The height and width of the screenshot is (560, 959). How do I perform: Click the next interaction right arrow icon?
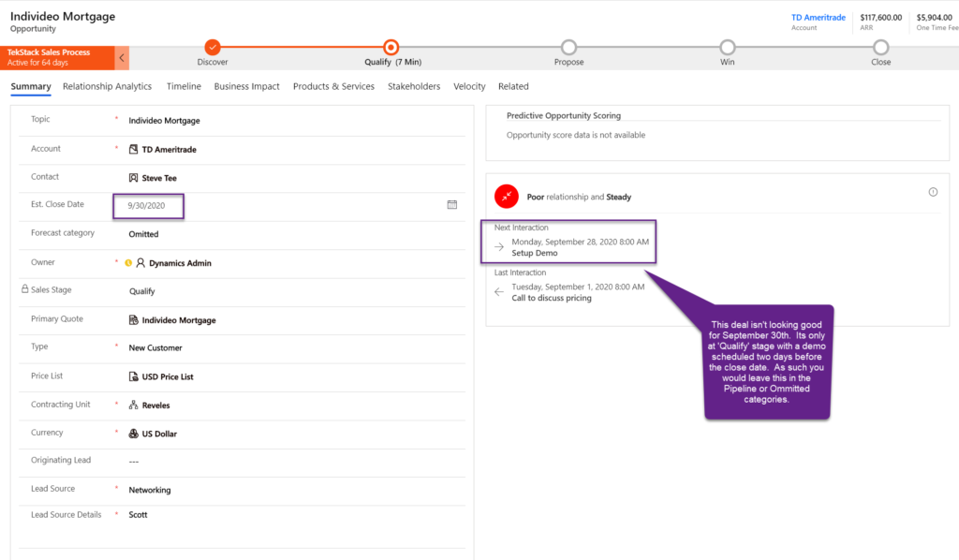tap(499, 247)
